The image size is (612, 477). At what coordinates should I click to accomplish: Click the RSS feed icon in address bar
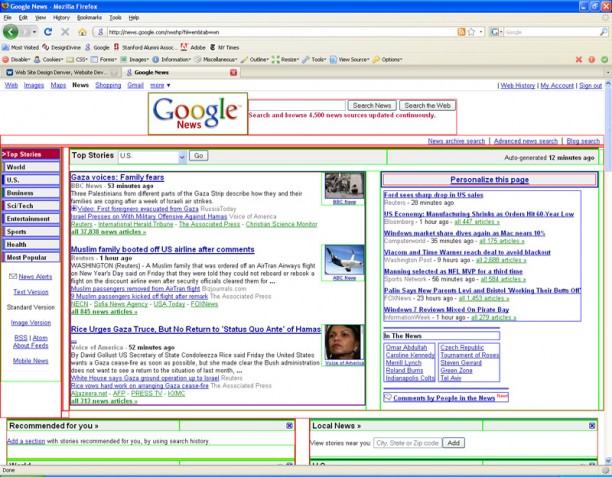tap(461, 32)
